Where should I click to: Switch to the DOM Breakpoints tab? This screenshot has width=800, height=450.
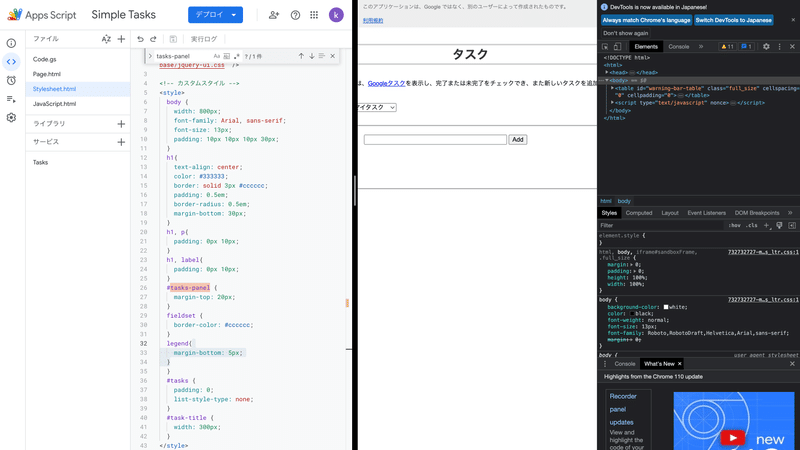pyautogui.click(x=757, y=213)
